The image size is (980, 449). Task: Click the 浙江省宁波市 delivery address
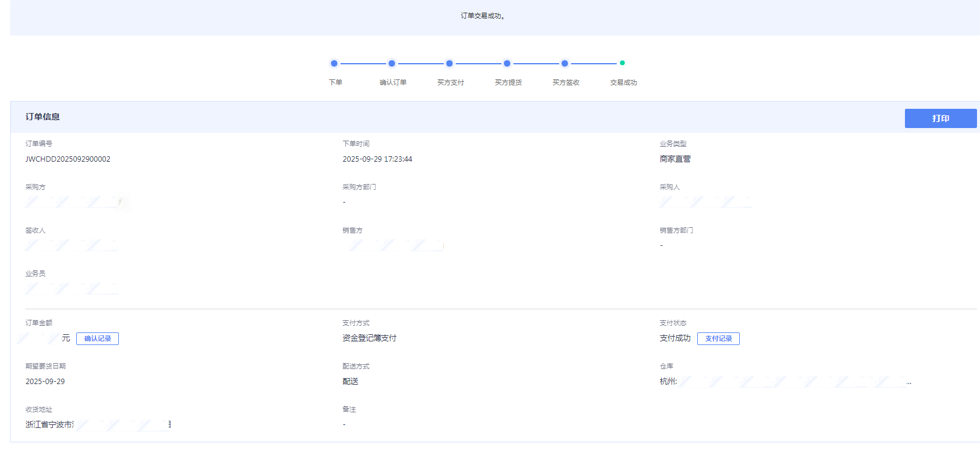pyautogui.click(x=50, y=424)
